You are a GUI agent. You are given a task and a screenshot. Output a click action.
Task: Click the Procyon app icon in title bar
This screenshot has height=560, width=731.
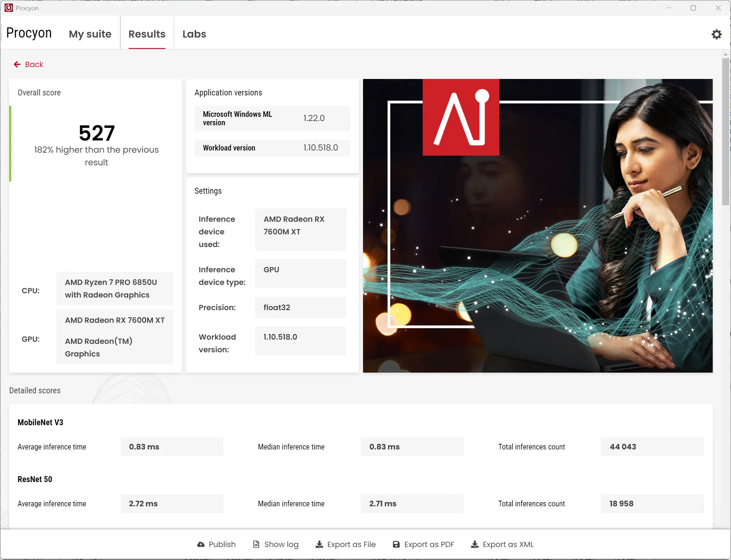8,8
